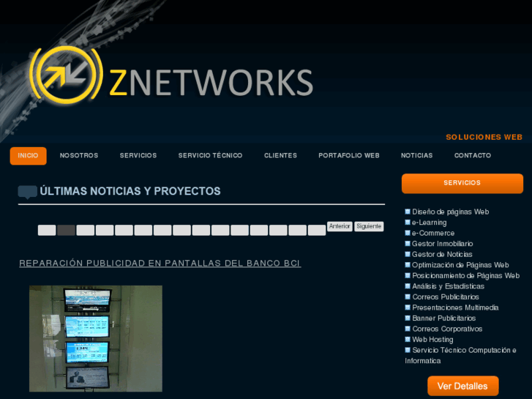Open the NOTICIAS section
This screenshot has width=532, height=399.
(416, 155)
